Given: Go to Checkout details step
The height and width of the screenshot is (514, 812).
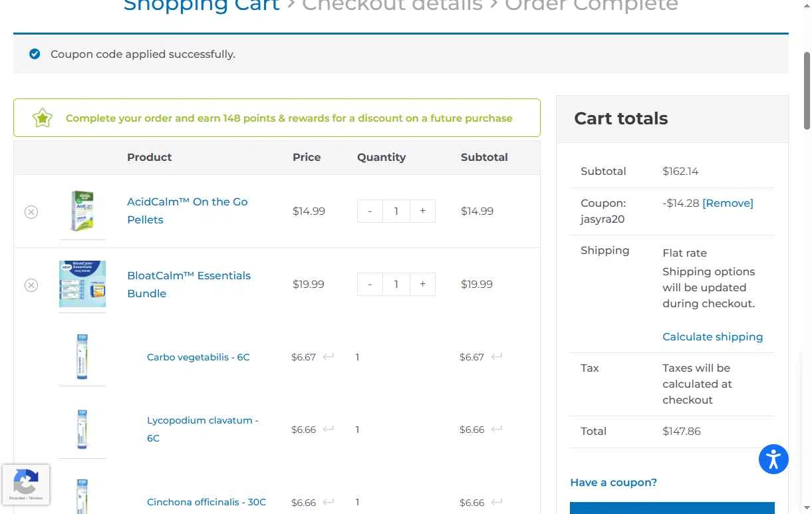Looking at the screenshot, I should tap(392, 6).
